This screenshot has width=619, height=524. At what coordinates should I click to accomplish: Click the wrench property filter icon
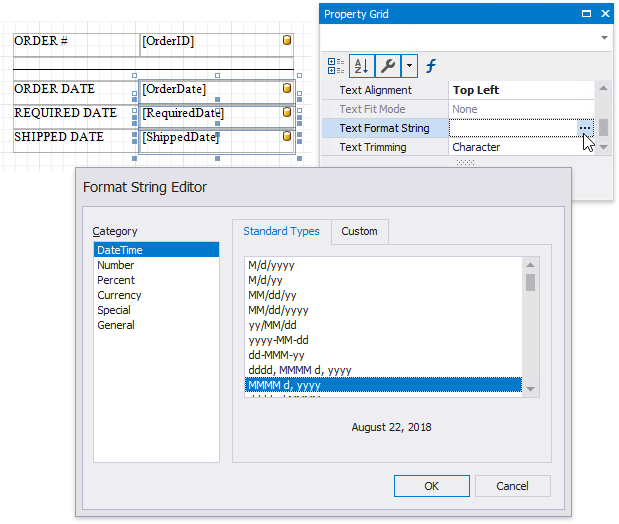coord(386,66)
